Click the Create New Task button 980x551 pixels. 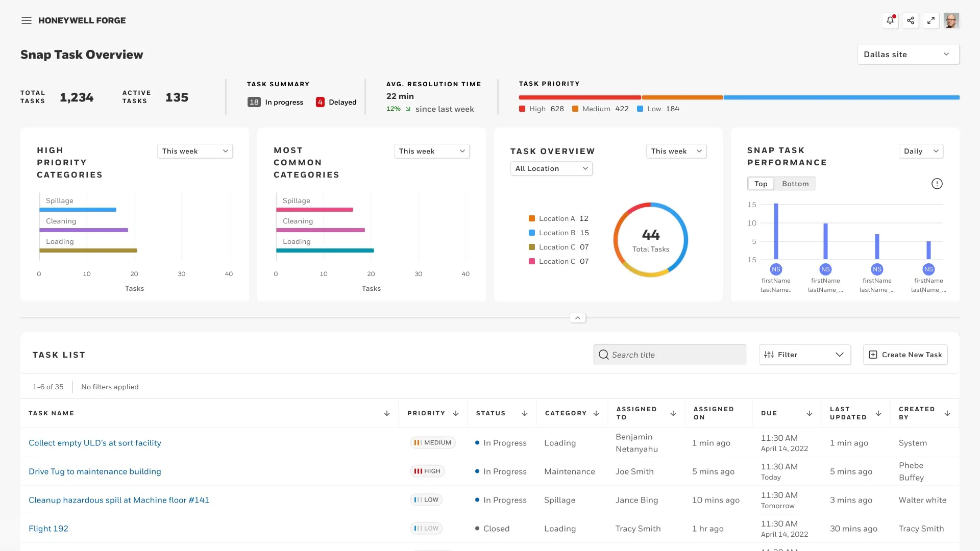click(905, 355)
